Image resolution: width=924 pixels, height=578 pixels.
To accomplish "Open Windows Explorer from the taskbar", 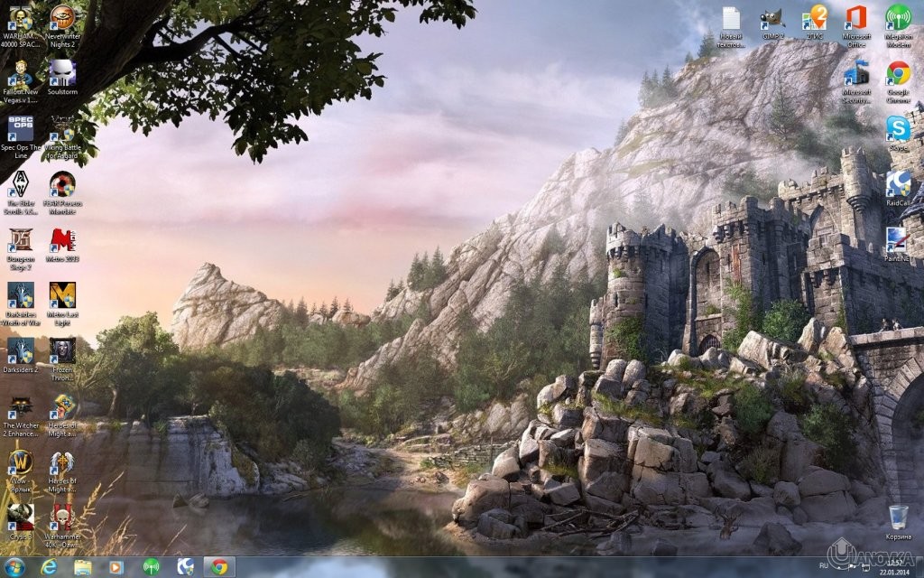I will click(83, 567).
